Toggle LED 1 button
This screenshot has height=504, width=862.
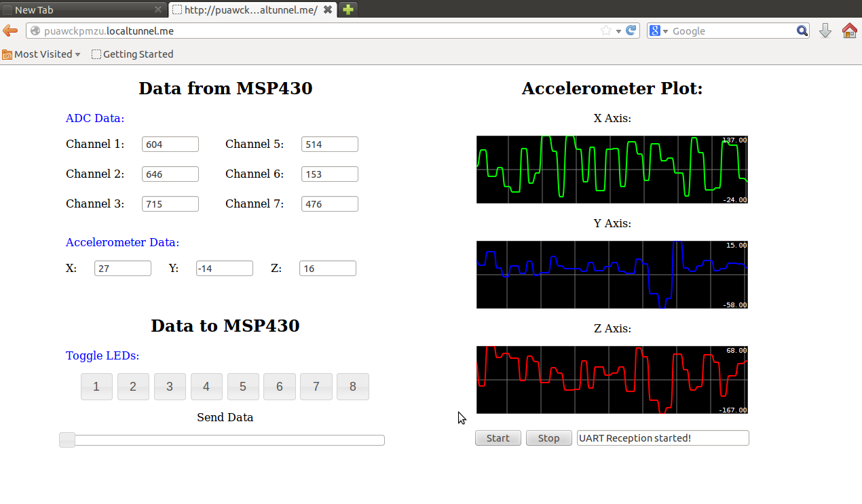96,387
